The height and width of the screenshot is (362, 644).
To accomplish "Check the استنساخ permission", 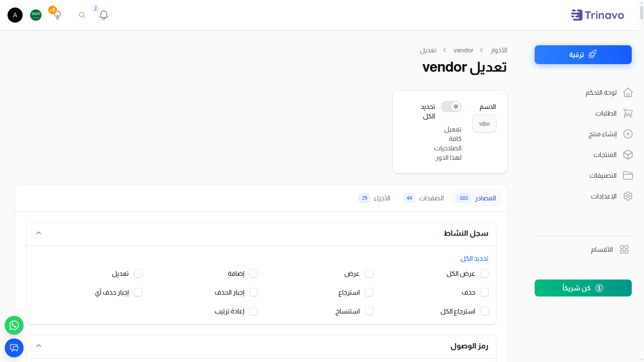I will pyautogui.click(x=369, y=311).
